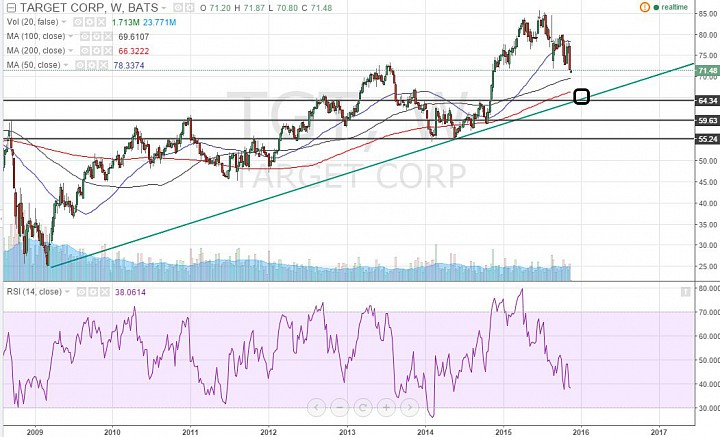Image resolution: width=720 pixels, height=437 pixels.
Task: Open Vol (20, false) indicator settings
Action: [90, 22]
